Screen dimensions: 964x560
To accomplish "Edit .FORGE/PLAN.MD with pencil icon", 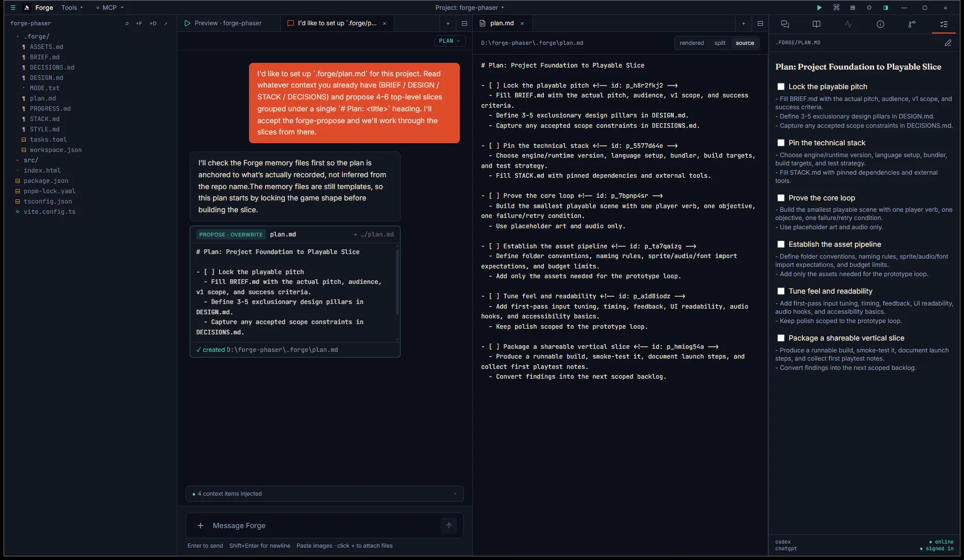I will pyautogui.click(x=948, y=43).
